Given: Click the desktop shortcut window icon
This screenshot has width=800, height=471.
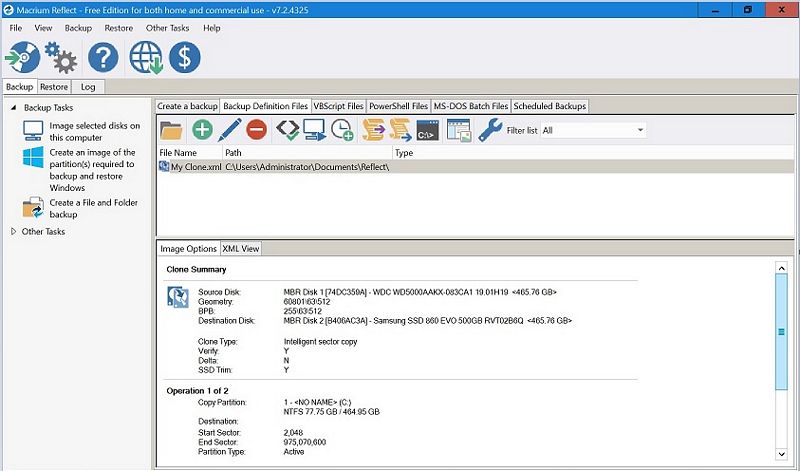Looking at the screenshot, I should pyautogui.click(x=459, y=130).
